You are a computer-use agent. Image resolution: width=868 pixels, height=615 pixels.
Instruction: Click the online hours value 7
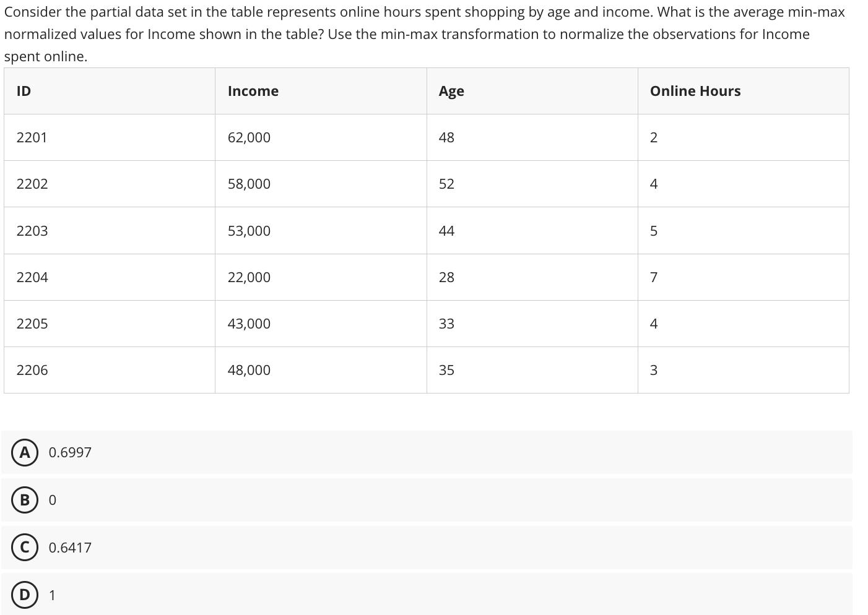click(x=654, y=277)
